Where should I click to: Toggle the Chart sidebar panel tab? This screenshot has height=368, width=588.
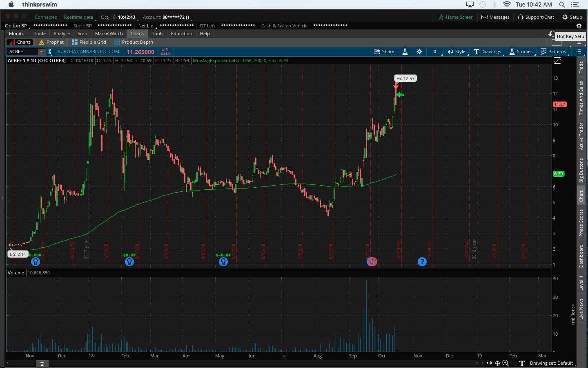pos(581,196)
